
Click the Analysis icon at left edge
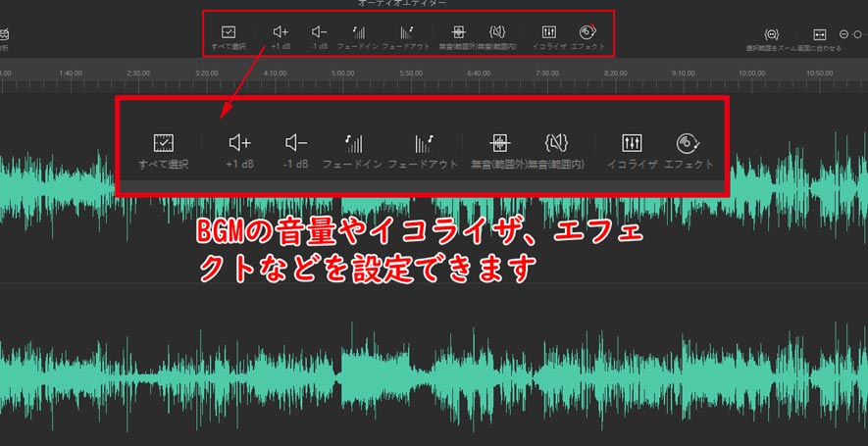3,36
